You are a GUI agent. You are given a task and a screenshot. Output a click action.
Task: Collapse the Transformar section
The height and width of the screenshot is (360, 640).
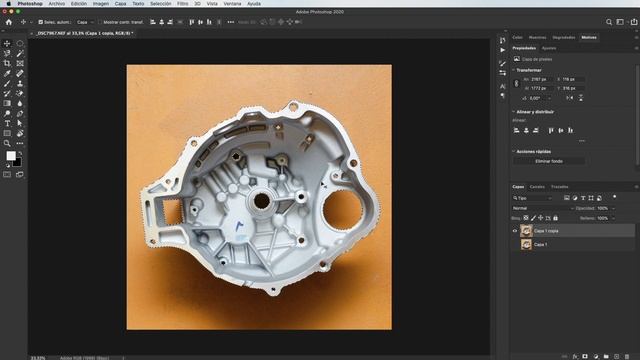click(x=513, y=70)
